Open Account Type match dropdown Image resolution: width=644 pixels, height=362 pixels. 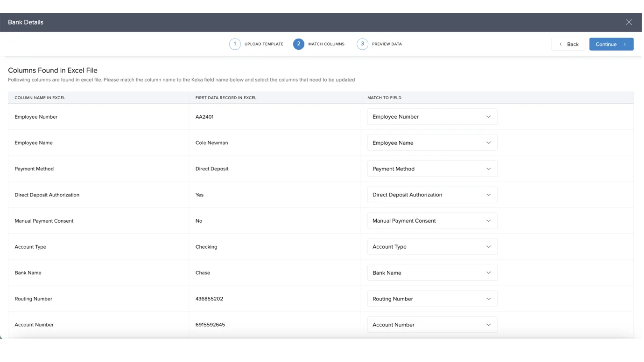432,247
